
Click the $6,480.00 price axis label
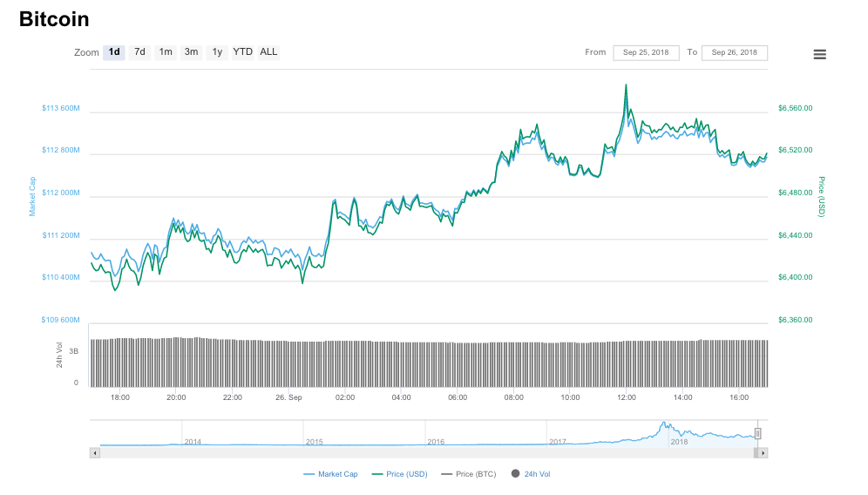(x=796, y=193)
